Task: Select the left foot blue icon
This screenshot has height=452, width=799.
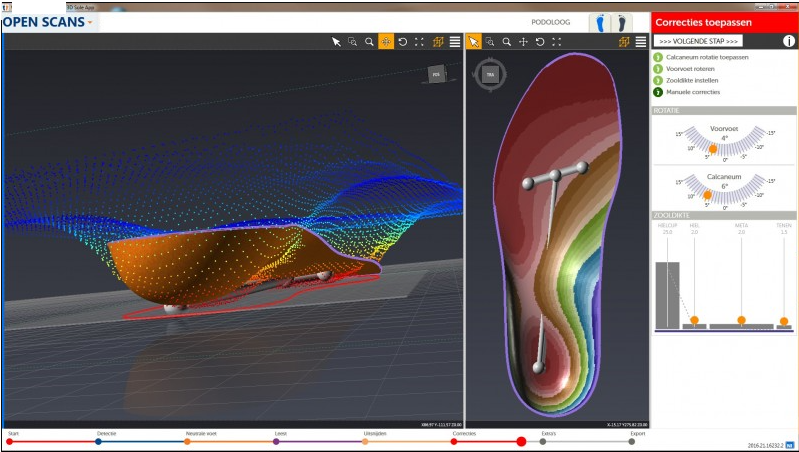Action: 600,22
